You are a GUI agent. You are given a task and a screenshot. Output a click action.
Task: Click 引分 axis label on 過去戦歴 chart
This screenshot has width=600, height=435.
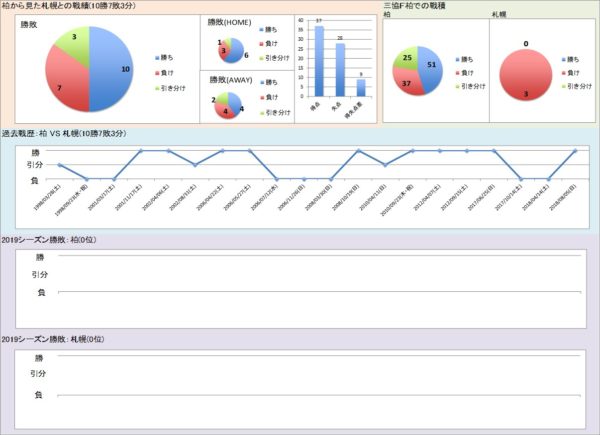(35, 165)
